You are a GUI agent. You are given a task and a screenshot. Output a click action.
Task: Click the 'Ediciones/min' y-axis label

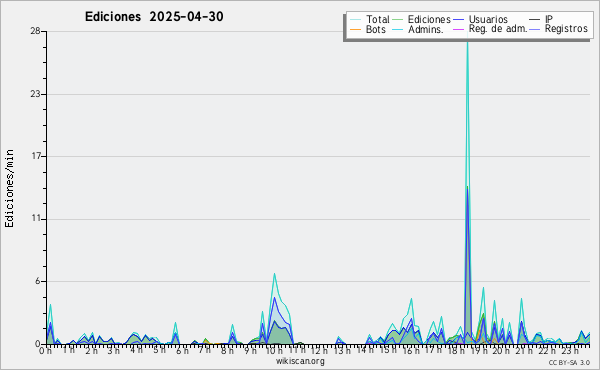tap(9, 188)
